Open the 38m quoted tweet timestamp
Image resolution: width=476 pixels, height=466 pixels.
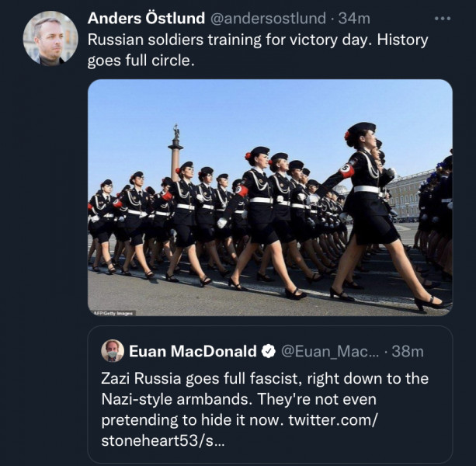408,352
